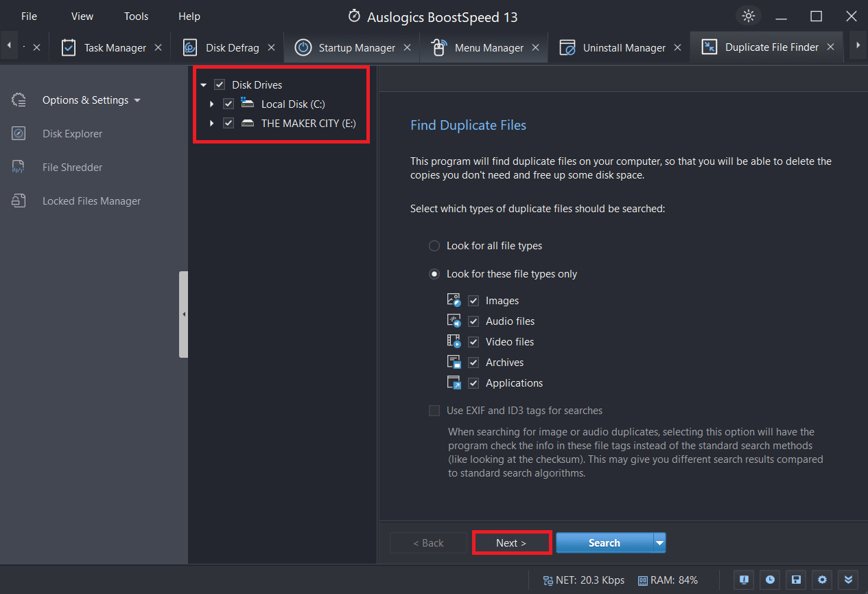Uncheck the Applications checkbox
This screenshot has width=868, height=594.
[473, 383]
